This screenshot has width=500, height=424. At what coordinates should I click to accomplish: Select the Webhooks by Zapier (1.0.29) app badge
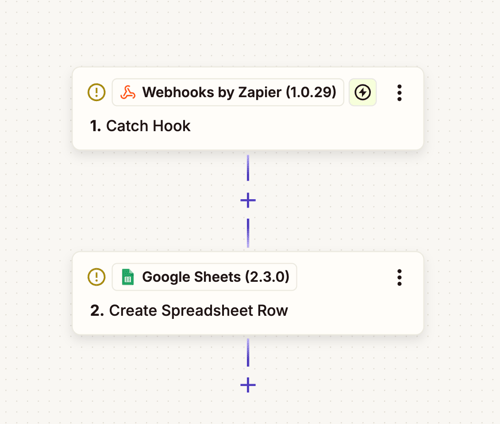pyautogui.click(x=228, y=92)
